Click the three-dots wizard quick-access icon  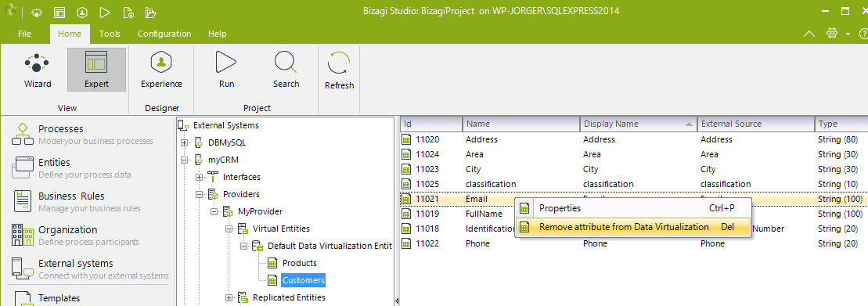[37, 12]
